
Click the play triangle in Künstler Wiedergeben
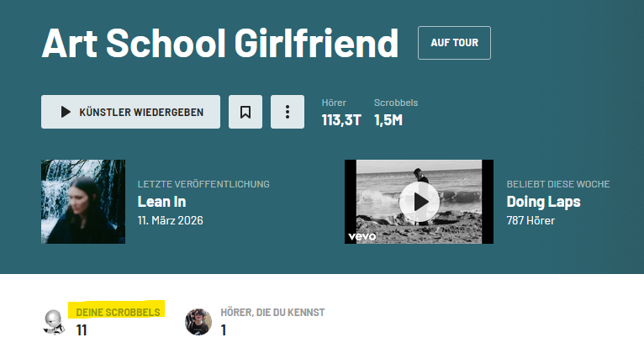[66, 112]
